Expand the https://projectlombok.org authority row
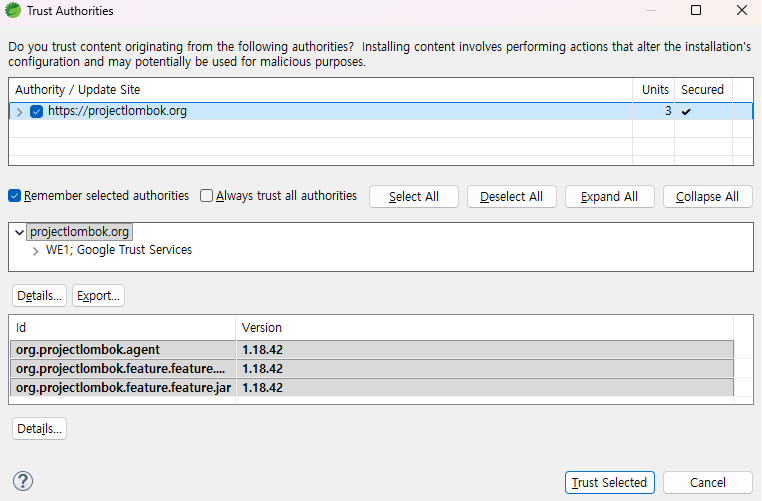 coord(19,112)
